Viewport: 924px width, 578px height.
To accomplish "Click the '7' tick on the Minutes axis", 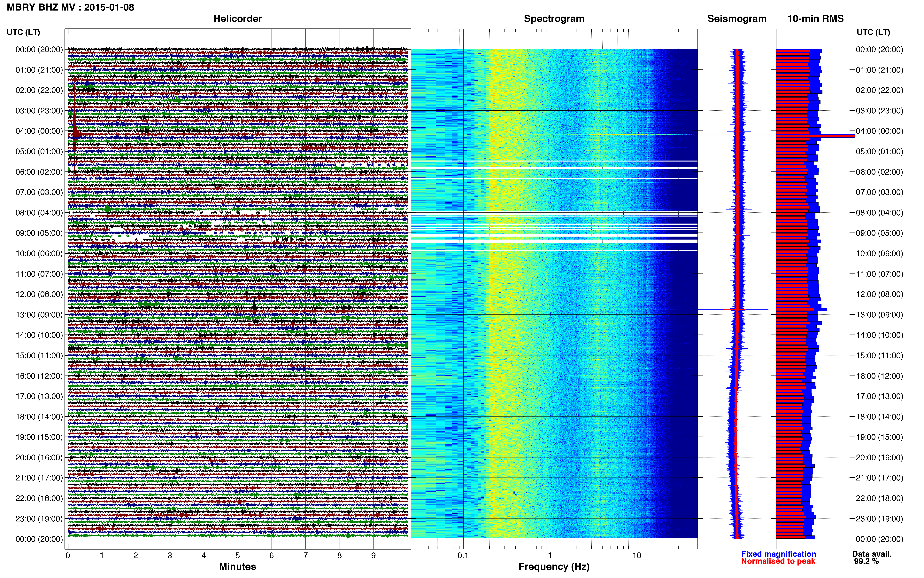I will tap(306, 556).
